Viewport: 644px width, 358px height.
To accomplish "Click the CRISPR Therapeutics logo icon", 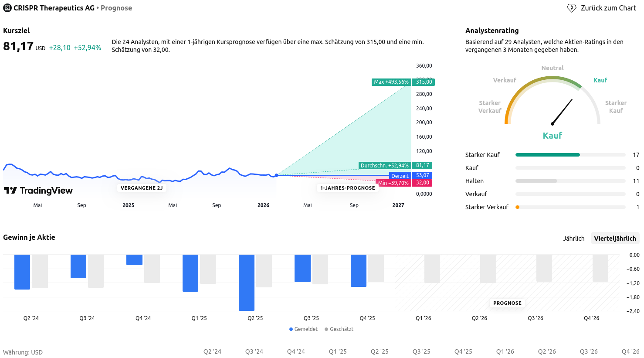I will click(x=7, y=8).
